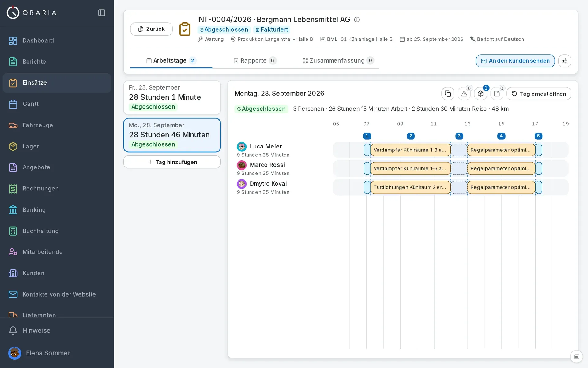
Task: Open Buchhaltung section
Action: [x=57, y=231]
